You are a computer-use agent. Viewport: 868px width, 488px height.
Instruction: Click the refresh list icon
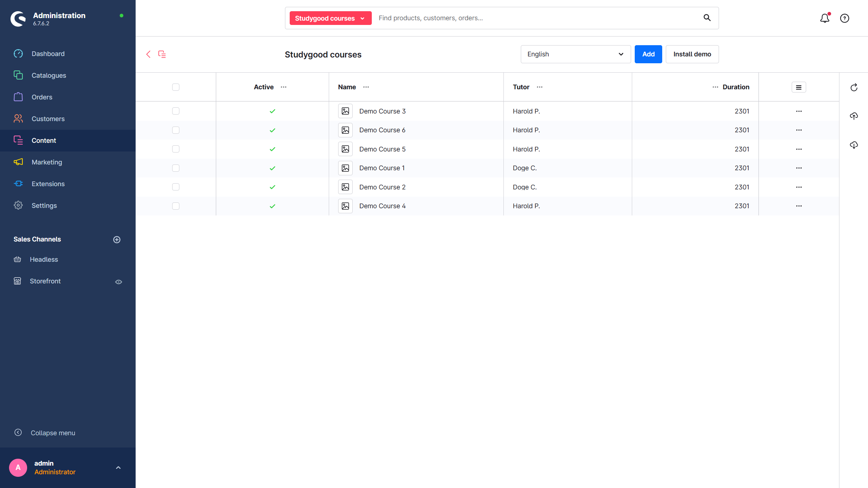tap(854, 87)
